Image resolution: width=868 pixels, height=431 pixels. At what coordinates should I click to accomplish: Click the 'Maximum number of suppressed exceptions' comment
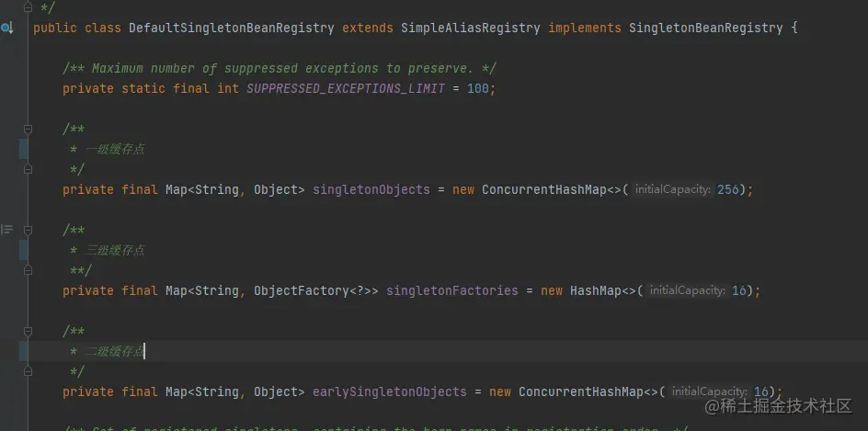280,68
